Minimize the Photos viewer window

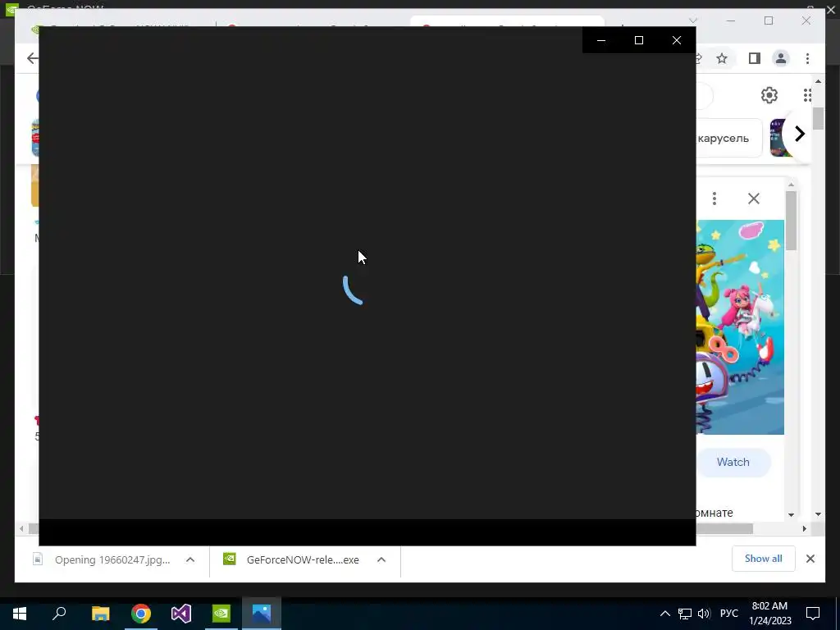coord(601,40)
